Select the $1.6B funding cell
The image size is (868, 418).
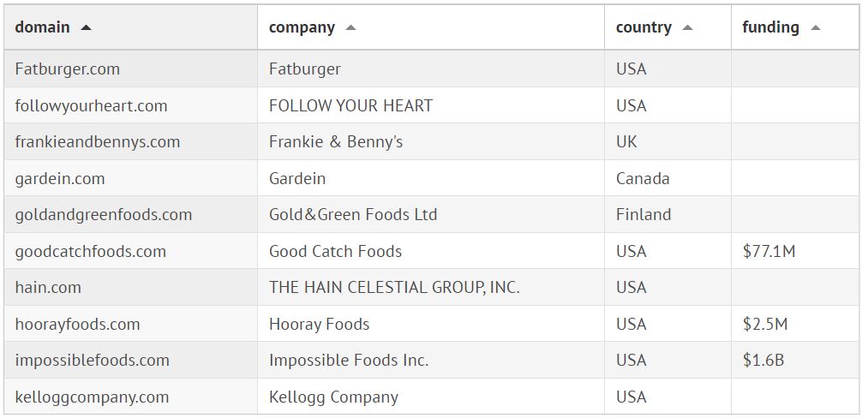[x=763, y=360]
